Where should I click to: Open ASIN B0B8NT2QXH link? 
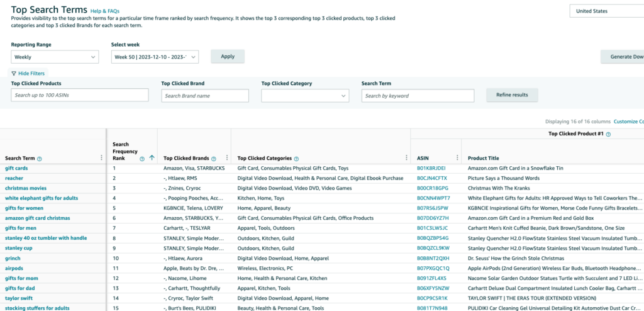point(433,258)
